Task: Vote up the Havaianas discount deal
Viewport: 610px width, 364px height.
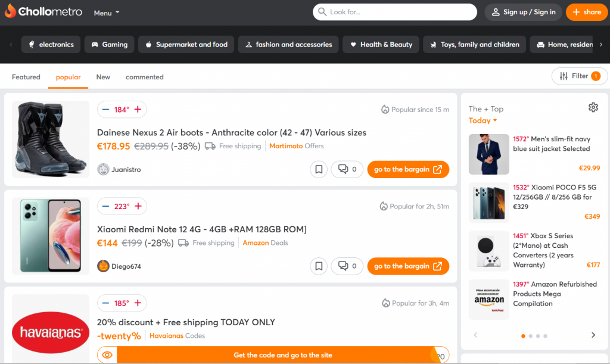Action: (x=138, y=303)
